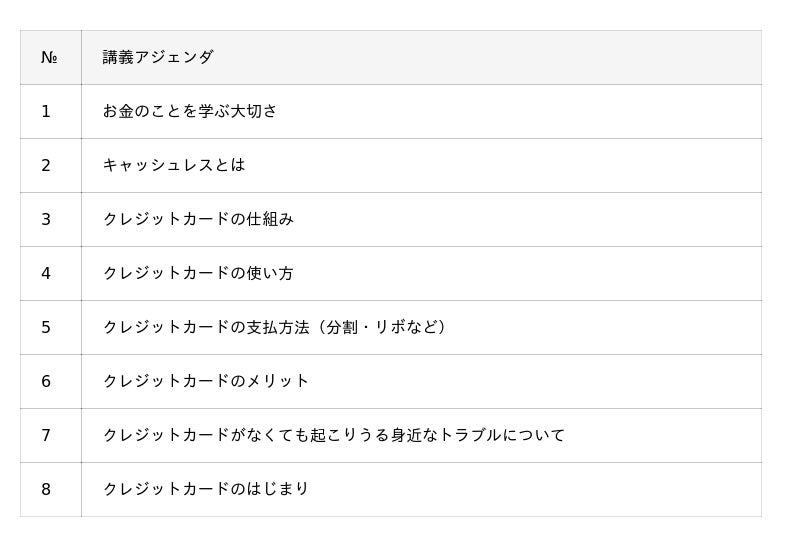Click row number 1 cell

(46, 112)
